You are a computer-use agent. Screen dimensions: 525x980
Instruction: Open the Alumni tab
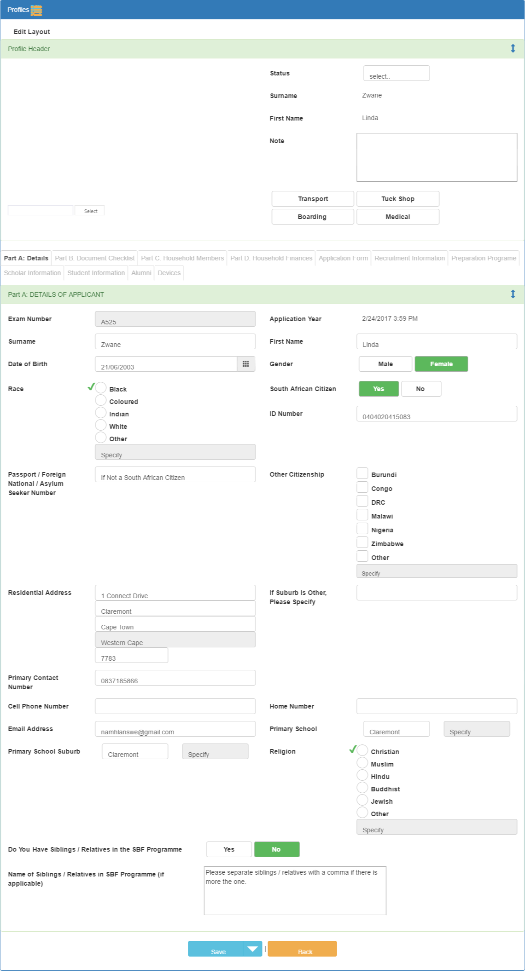141,273
